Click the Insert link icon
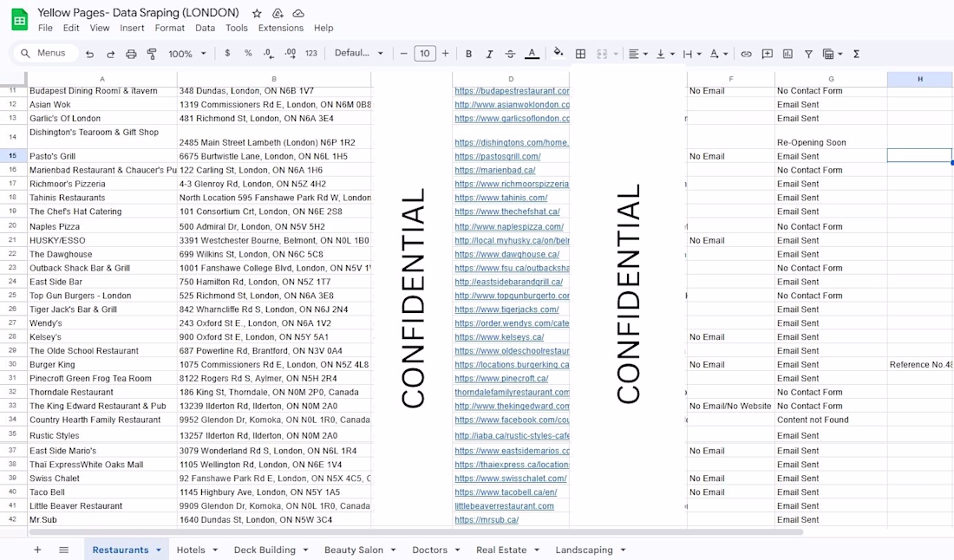 pos(746,54)
